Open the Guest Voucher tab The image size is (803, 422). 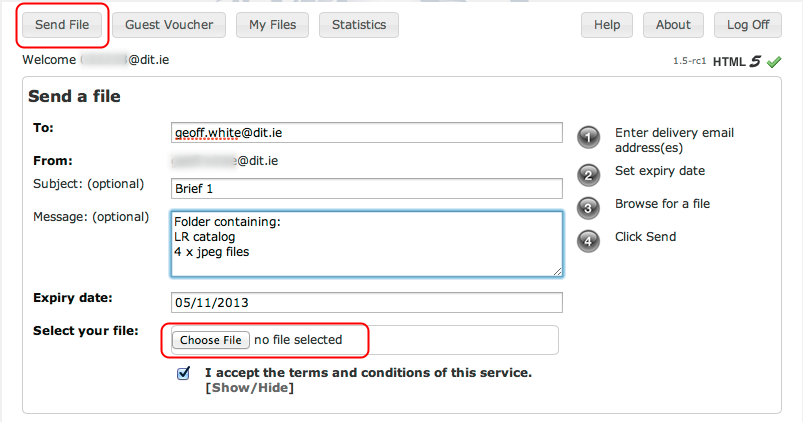point(168,25)
